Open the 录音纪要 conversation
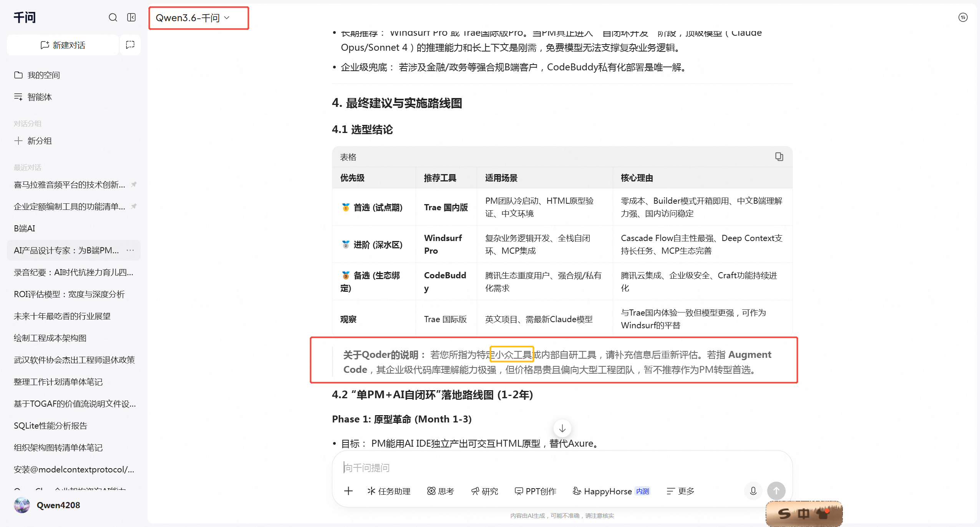The image size is (980, 527). [x=73, y=272]
